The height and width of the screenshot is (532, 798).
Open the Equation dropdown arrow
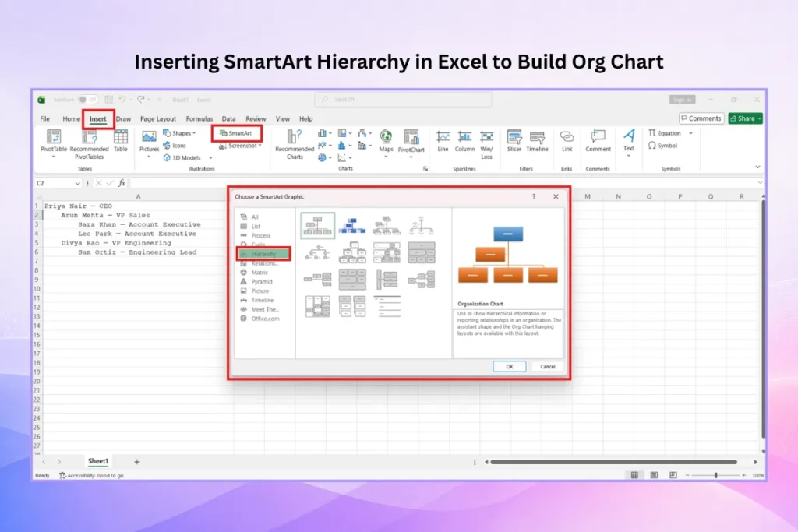[x=690, y=133]
